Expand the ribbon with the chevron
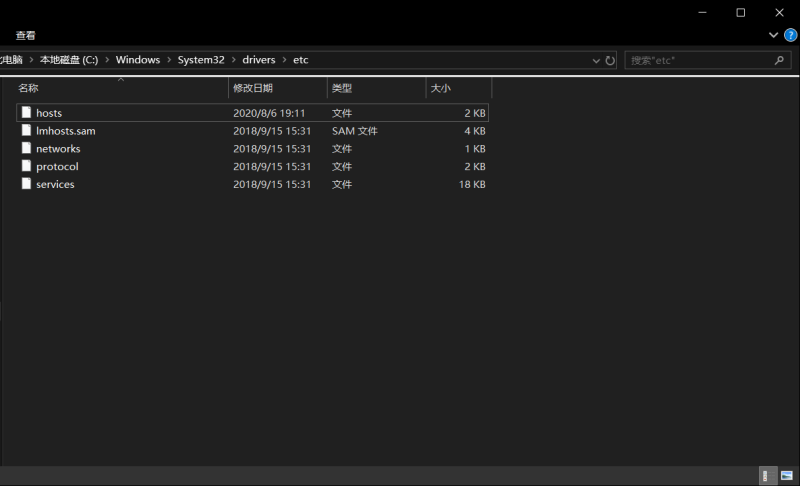This screenshot has height=486, width=800. 773,35
